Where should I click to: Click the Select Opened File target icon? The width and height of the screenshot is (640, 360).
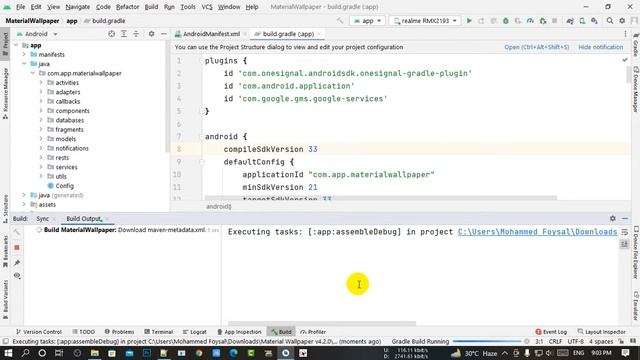111,34
